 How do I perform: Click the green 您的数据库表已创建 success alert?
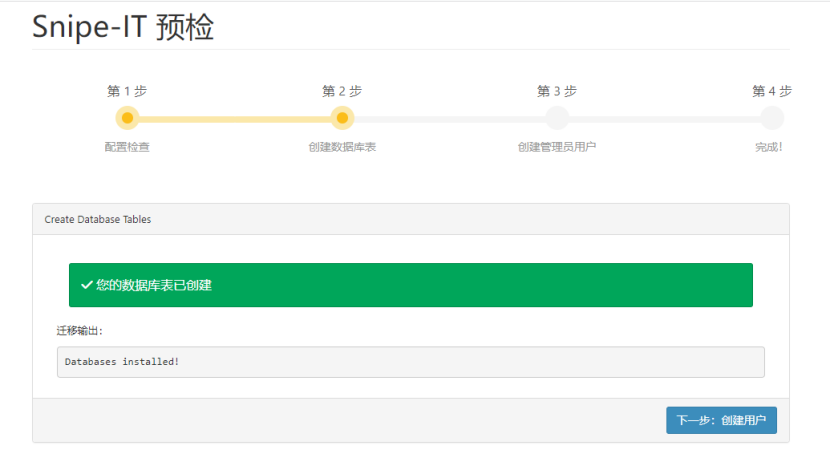411,285
